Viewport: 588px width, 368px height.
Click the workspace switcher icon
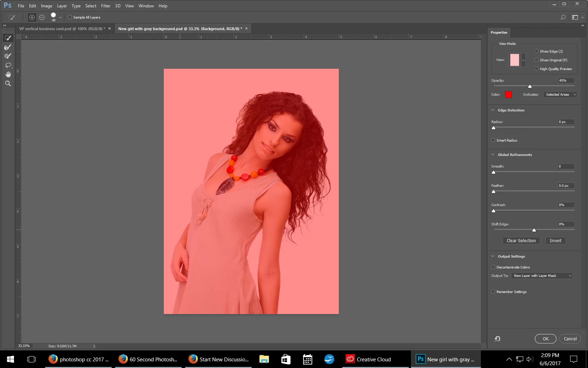(575, 17)
